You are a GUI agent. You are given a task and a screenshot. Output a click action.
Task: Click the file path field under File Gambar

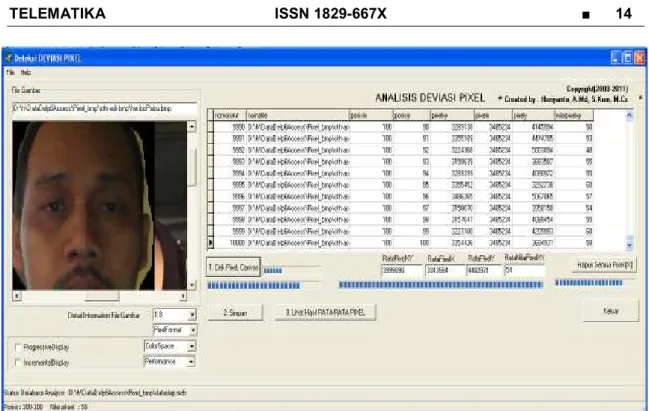pos(105,108)
